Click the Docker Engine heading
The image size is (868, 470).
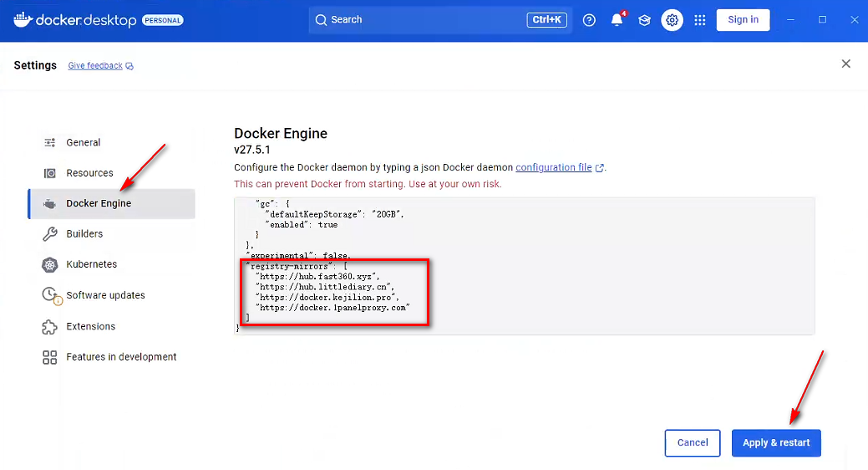pos(281,134)
